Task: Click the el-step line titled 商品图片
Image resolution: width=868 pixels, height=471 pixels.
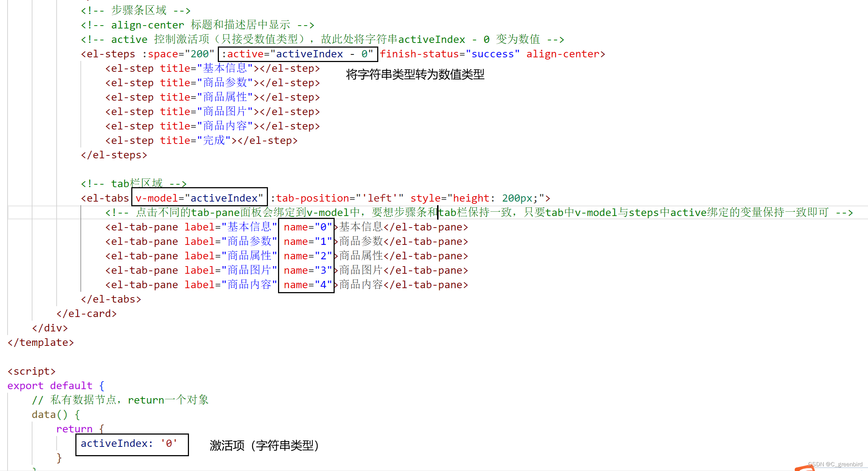Action: pyautogui.click(x=212, y=111)
